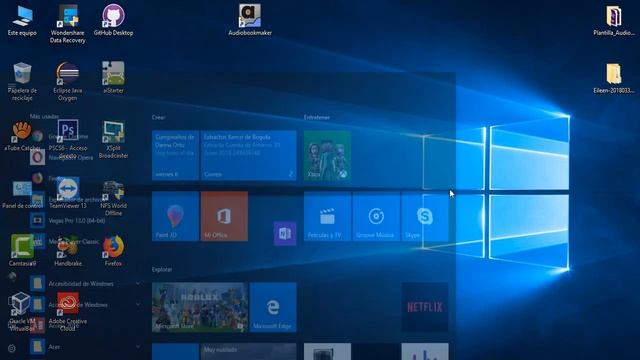Open Panel de control desktop icon
Screen dimensions: 640x360
[22, 194]
